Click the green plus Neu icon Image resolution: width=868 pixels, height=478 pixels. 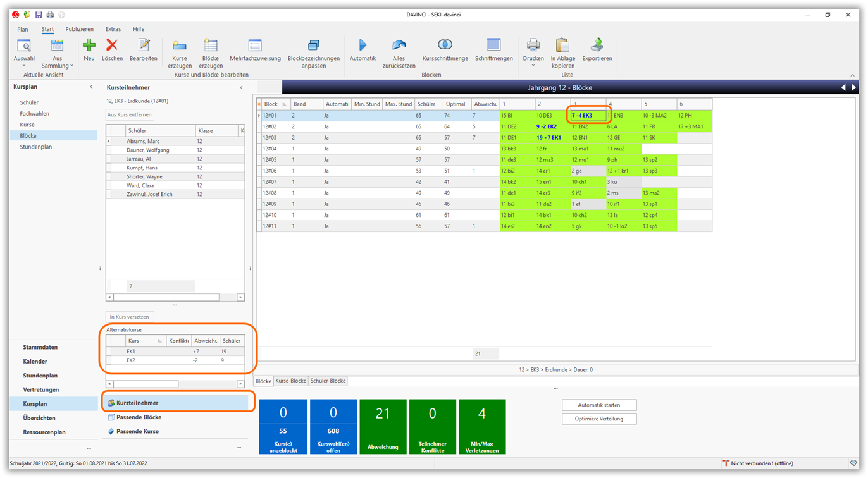pos(89,46)
